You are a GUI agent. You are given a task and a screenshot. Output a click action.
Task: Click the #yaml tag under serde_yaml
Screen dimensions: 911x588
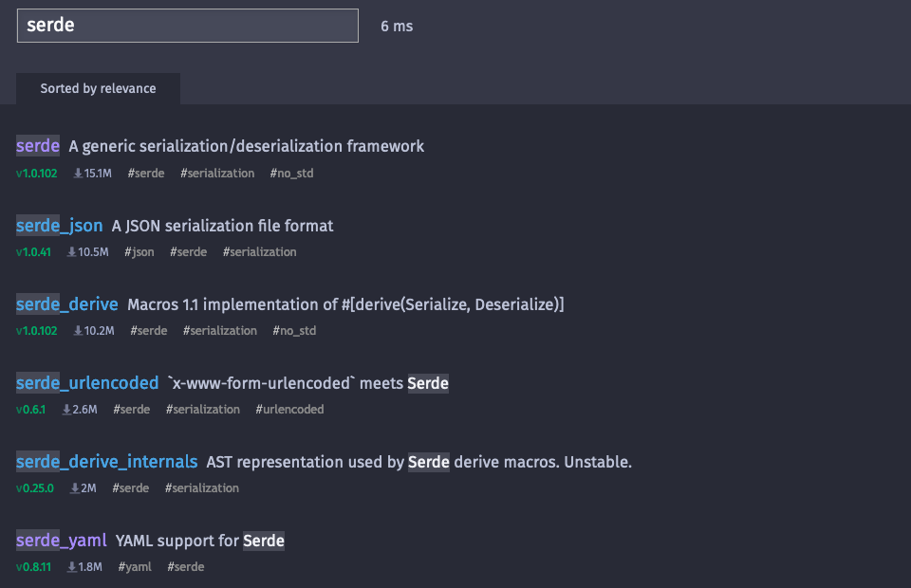pos(135,567)
